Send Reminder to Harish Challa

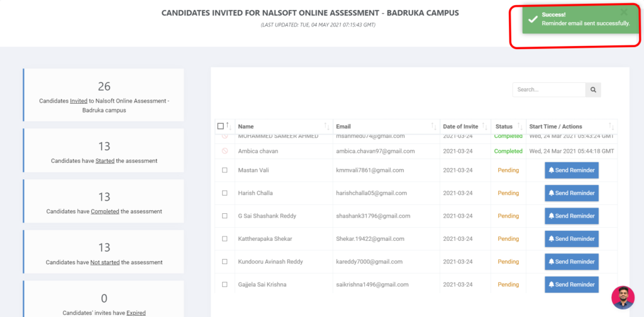pos(572,193)
